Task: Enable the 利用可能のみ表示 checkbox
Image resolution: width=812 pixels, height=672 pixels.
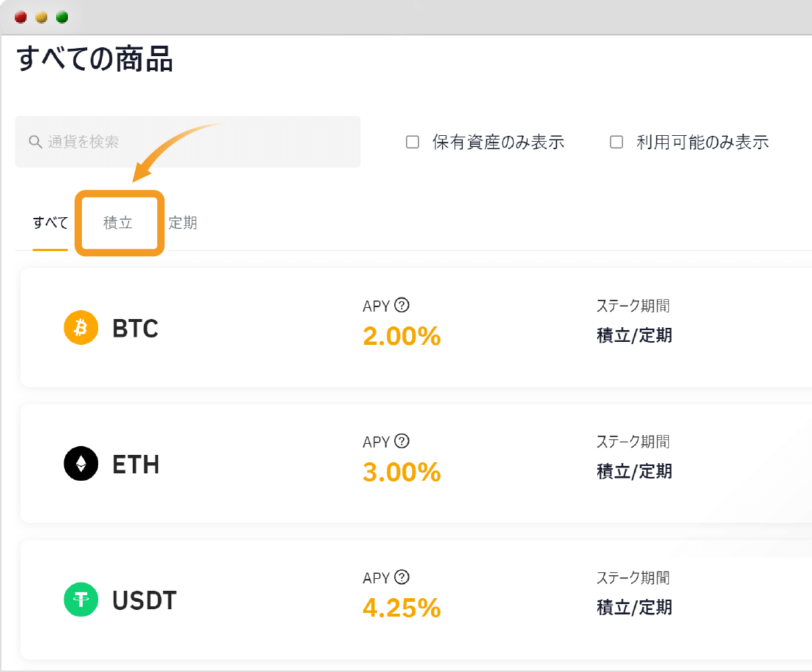Action: 617,143
